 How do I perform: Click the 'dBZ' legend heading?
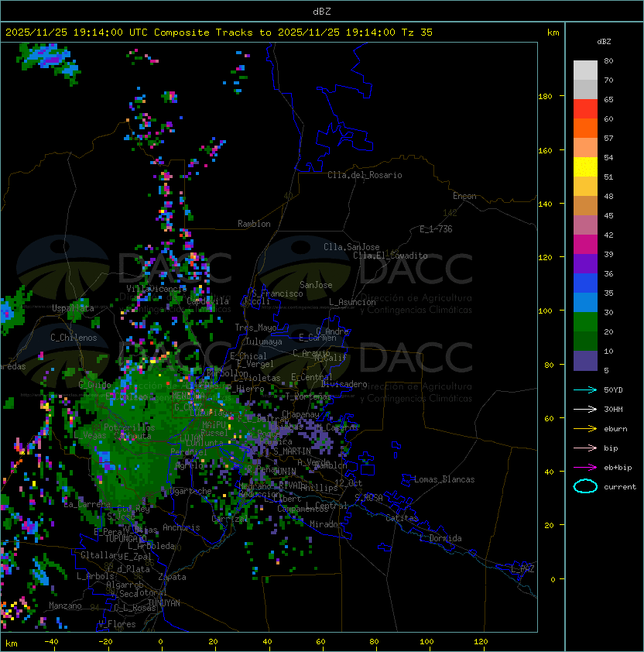click(x=604, y=42)
